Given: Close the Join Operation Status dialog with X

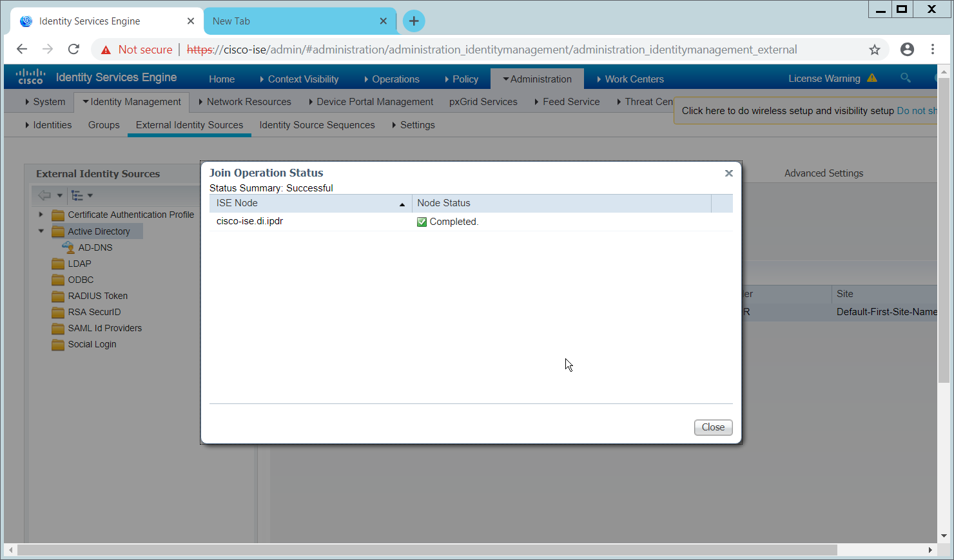Looking at the screenshot, I should 728,173.
